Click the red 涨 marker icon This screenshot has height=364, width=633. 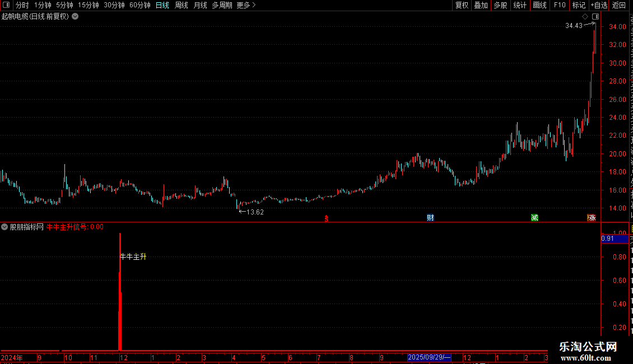tap(592, 218)
